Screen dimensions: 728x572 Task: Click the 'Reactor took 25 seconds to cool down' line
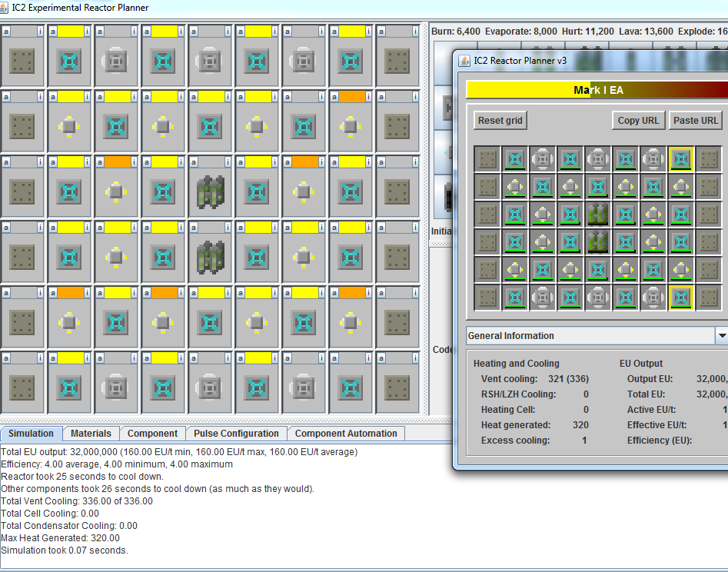coord(82,477)
